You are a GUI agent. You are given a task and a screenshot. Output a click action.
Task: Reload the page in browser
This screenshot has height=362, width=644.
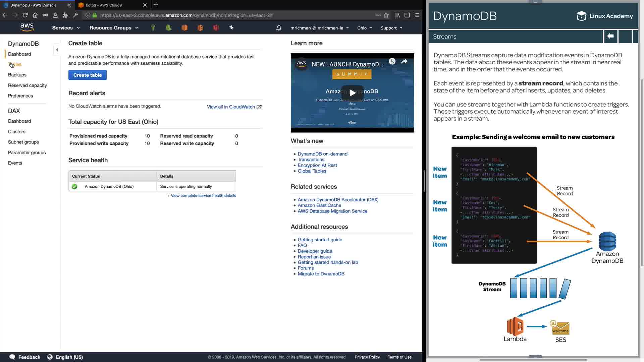[25, 15]
